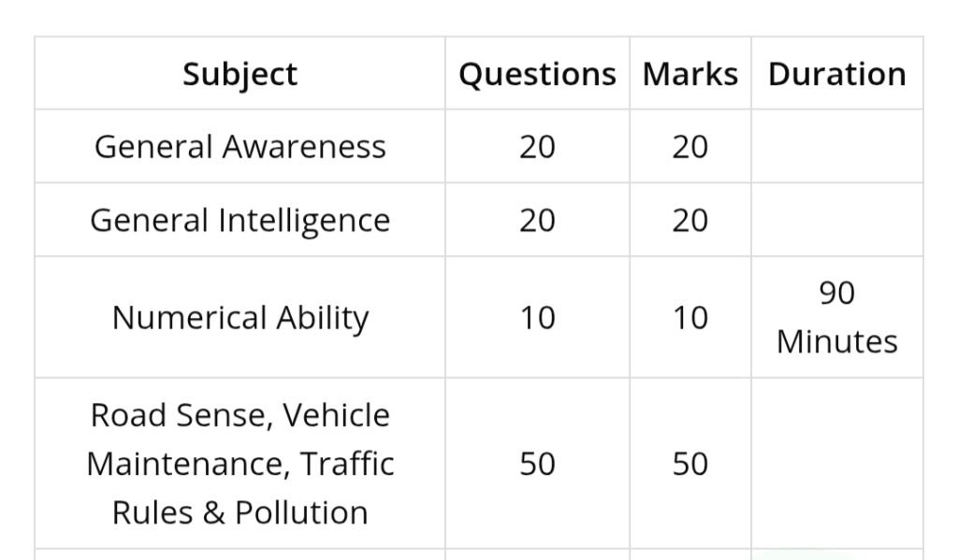Select the marks value for General Awareness
958x560 pixels.
click(x=689, y=147)
